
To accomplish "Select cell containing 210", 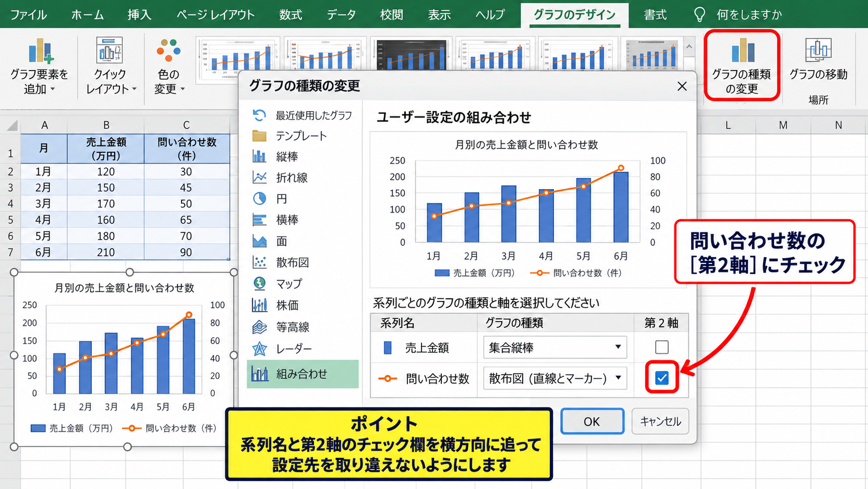I will pyautogui.click(x=106, y=252).
